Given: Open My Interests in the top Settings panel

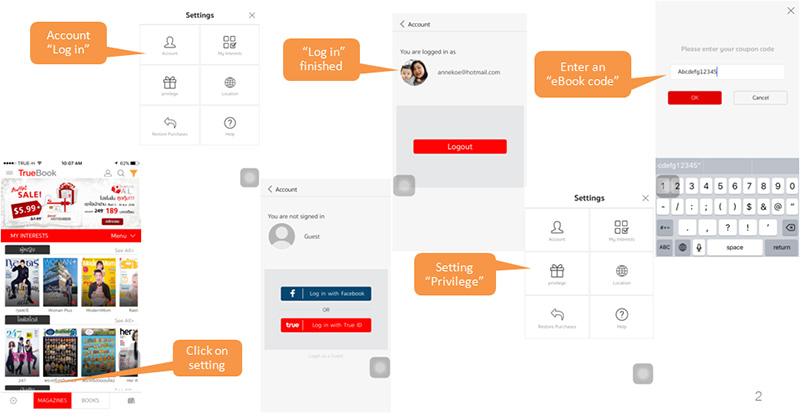Looking at the screenshot, I should click(229, 46).
